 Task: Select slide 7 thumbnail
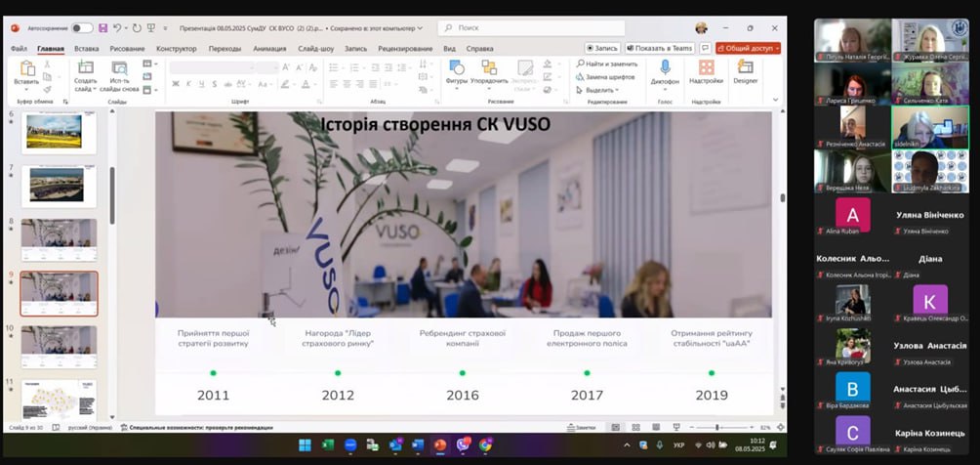pos(59,186)
